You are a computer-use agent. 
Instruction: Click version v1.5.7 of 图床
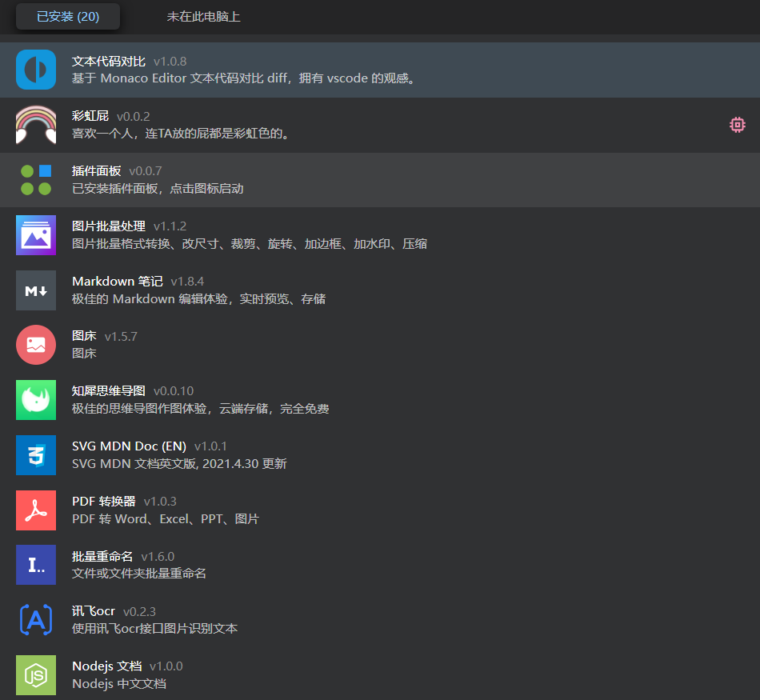(121, 337)
